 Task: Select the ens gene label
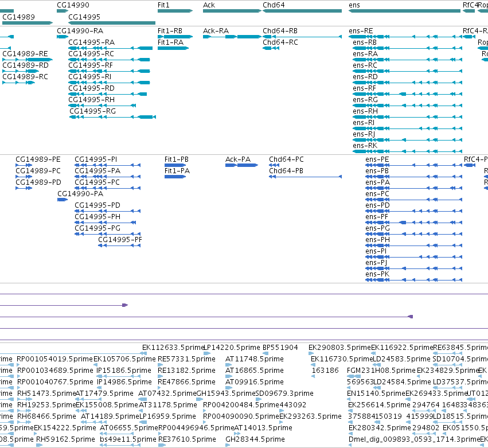click(354, 5)
